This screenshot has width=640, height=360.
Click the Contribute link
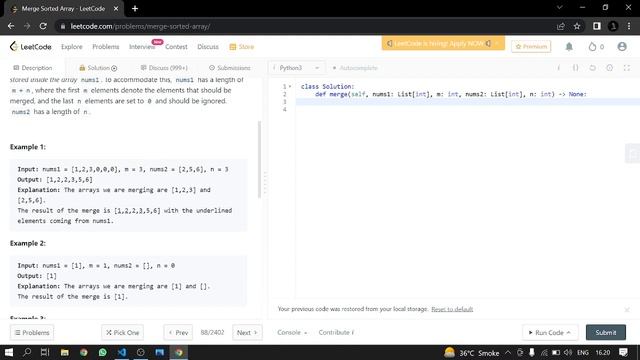[x=336, y=333]
